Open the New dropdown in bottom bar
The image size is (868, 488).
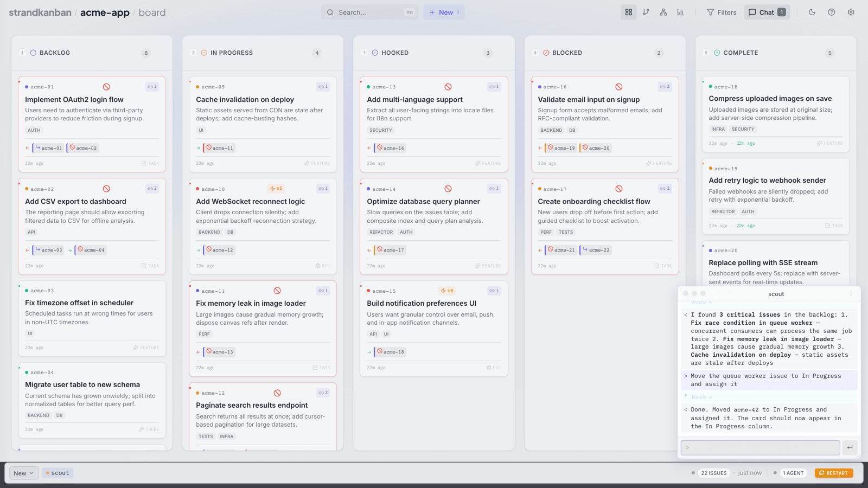(24, 473)
